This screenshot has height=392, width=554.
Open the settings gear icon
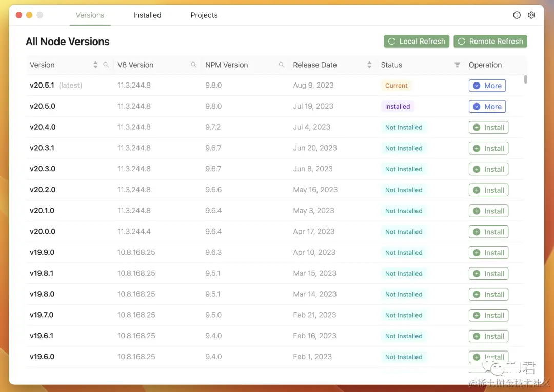[531, 15]
